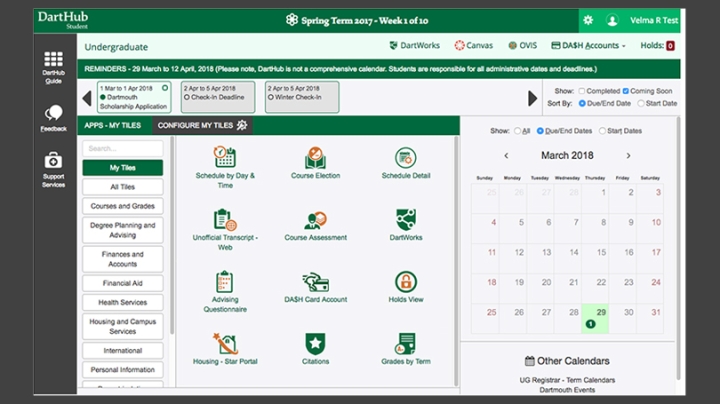Open the DartWorks header link
Image resolution: width=720 pixels, height=404 pixels.
[x=415, y=45]
